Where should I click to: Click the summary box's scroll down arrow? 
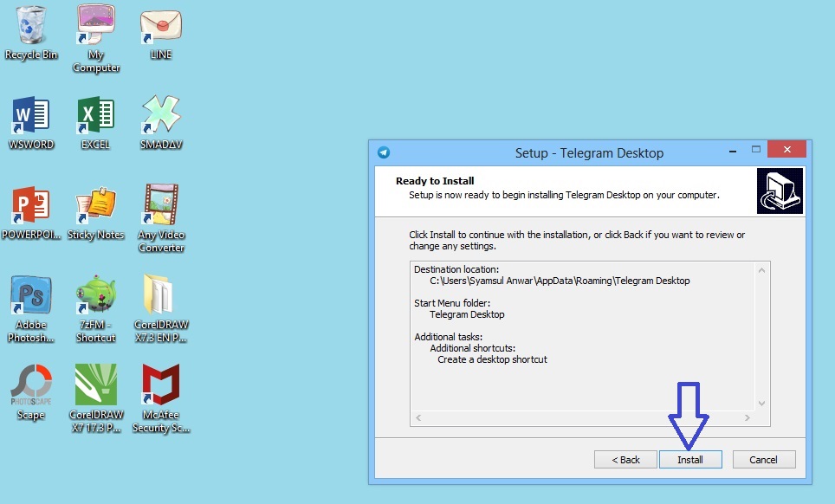pyautogui.click(x=761, y=404)
